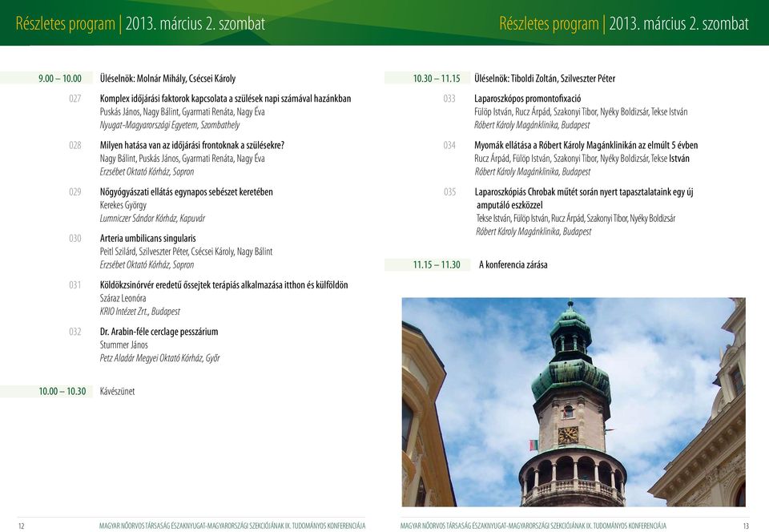Select item number 035
The width and height of the screenshot is (769, 532).
point(449,191)
